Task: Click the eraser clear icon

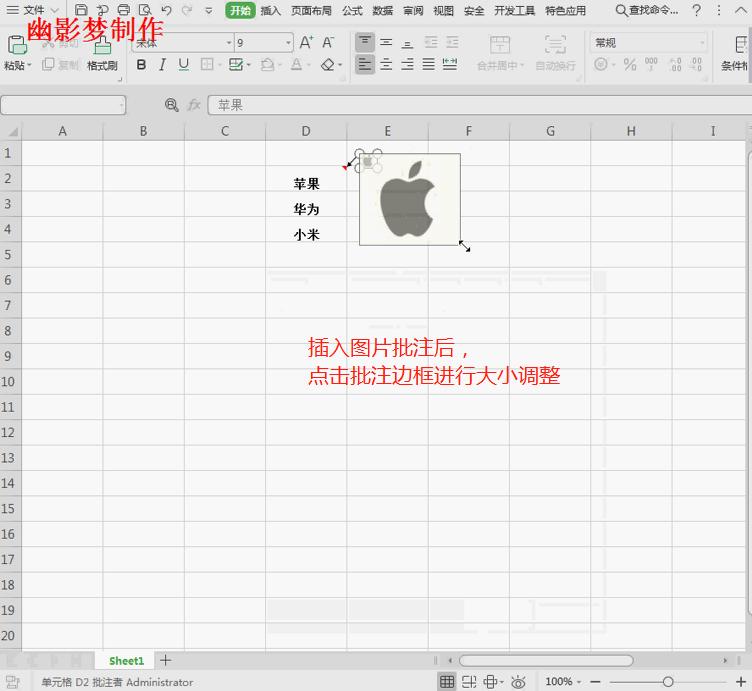Action: (328, 64)
